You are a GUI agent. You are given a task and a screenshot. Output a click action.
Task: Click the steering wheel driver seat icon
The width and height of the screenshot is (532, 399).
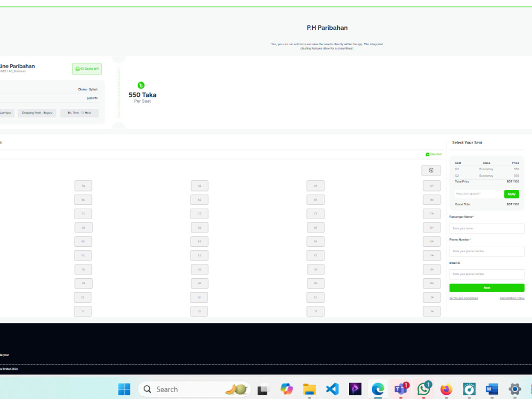tap(431, 170)
